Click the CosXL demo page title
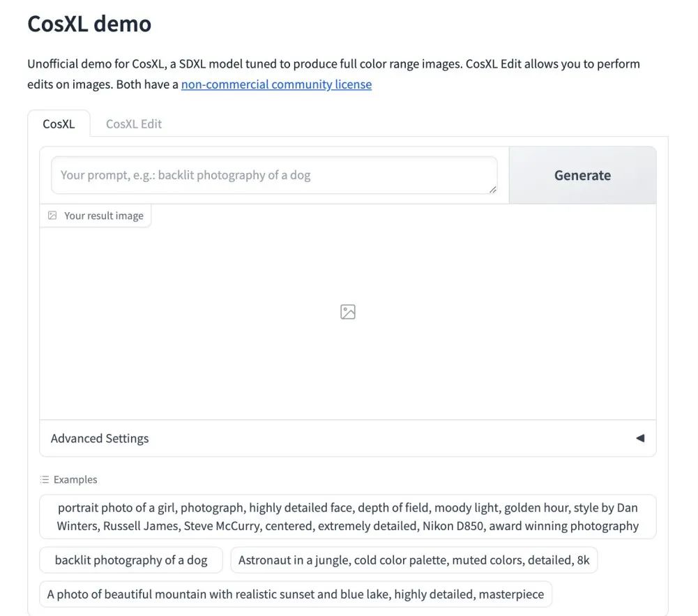This screenshot has width=698, height=616. (89, 24)
